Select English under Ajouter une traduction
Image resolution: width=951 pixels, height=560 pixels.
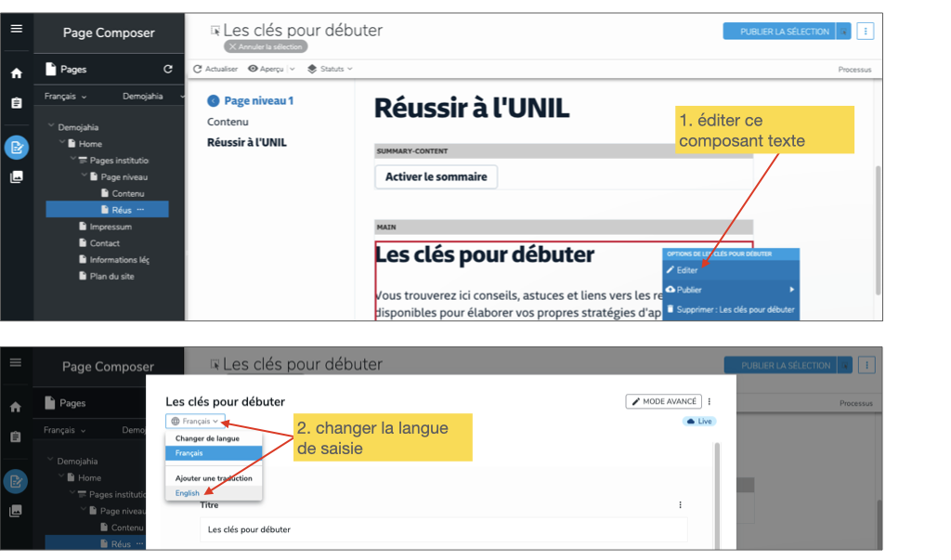(x=188, y=493)
